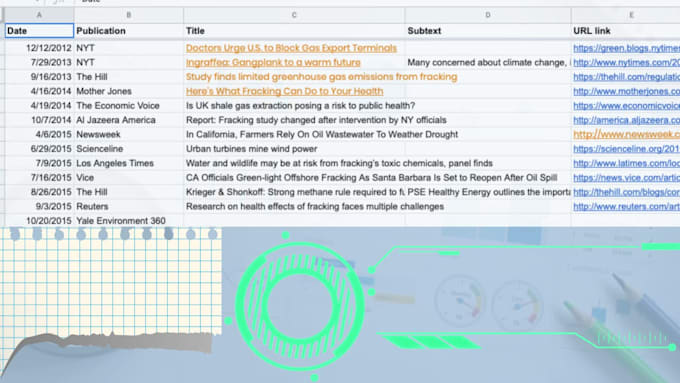Select the Title header cell
Viewport: 680px width, 383px height.
click(x=294, y=31)
